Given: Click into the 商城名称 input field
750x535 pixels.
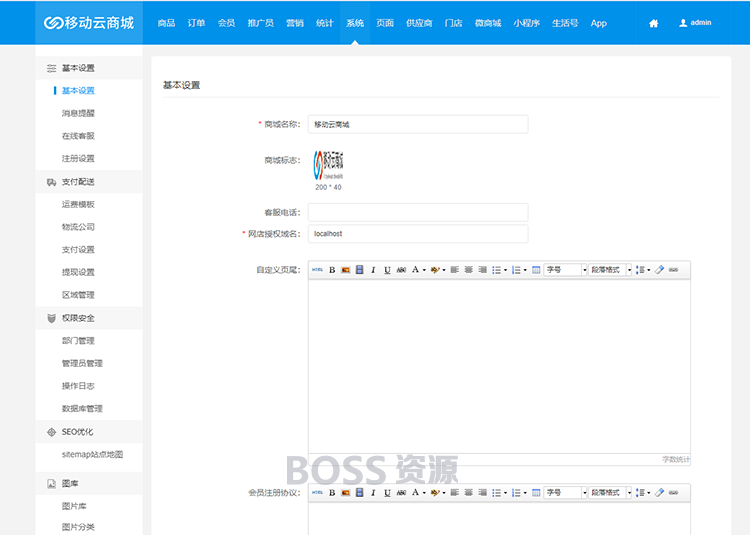Looking at the screenshot, I should [x=418, y=124].
